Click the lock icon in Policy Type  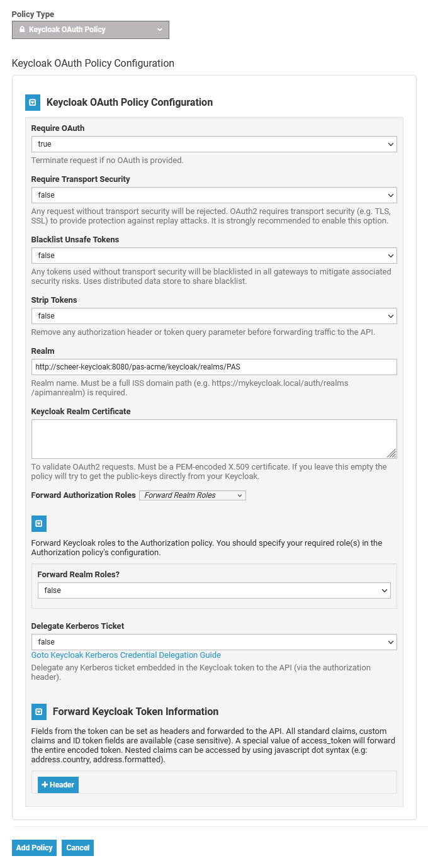point(22,30)
